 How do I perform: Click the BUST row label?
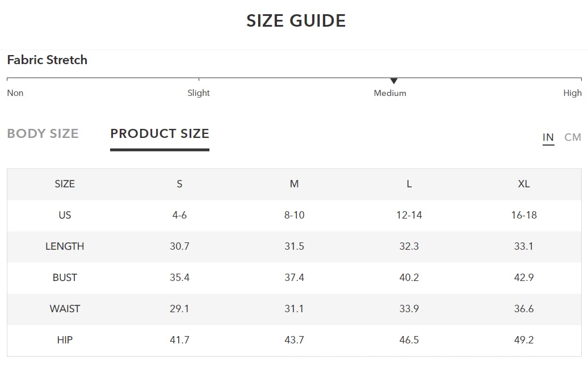(x=65, y=278)
